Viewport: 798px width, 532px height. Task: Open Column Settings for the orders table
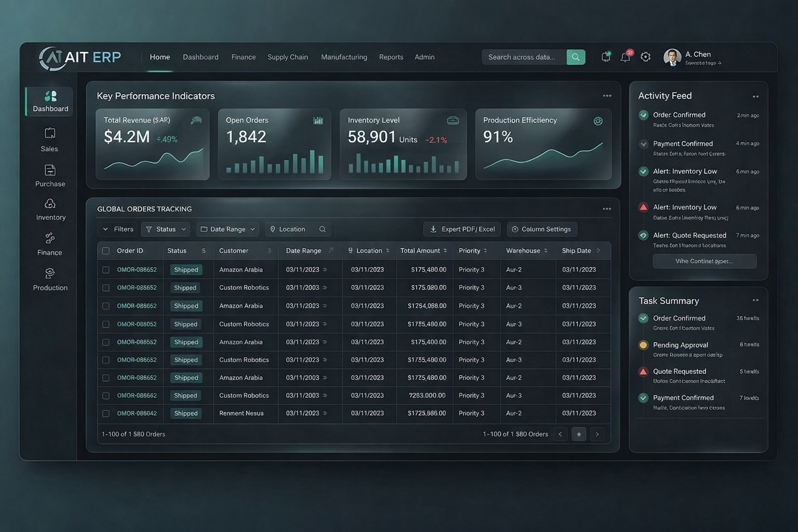coord(542,229)
